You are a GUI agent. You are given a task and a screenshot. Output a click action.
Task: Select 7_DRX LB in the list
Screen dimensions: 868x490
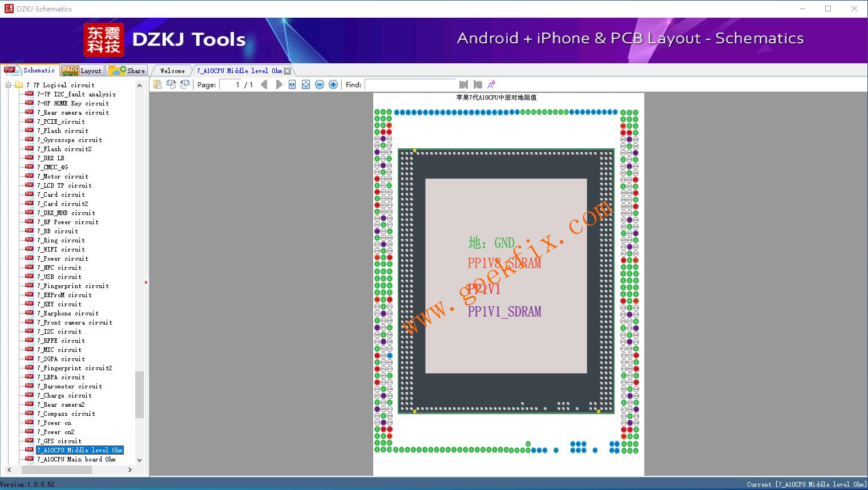click(51, 158)
